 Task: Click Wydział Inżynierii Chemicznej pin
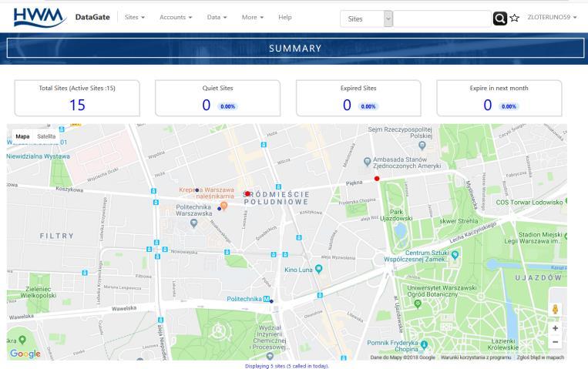pyautogui.click(x=269, y=355)
